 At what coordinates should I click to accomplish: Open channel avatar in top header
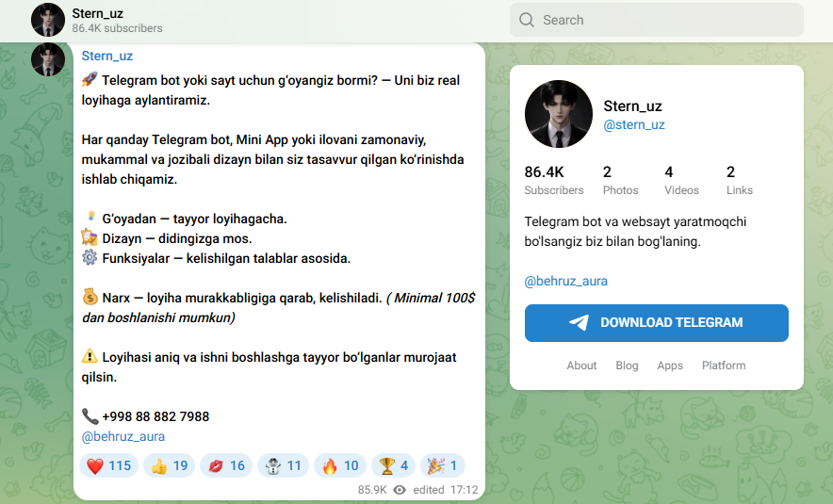click(x=48, y=20)
